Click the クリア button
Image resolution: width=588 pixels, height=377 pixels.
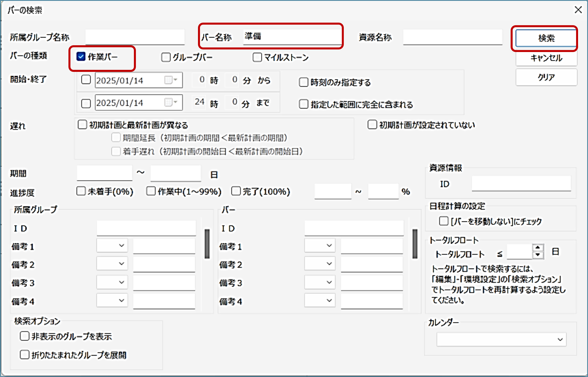546,78
